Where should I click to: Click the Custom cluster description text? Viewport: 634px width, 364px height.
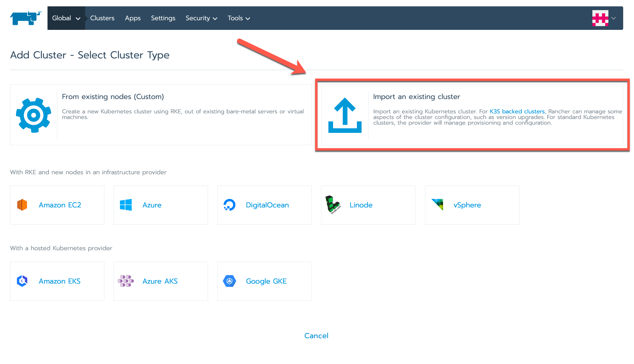coord(183,114)
